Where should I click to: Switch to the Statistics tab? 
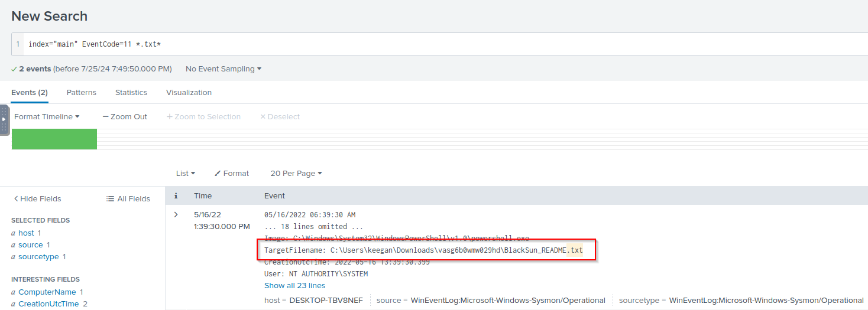[131, 93]
